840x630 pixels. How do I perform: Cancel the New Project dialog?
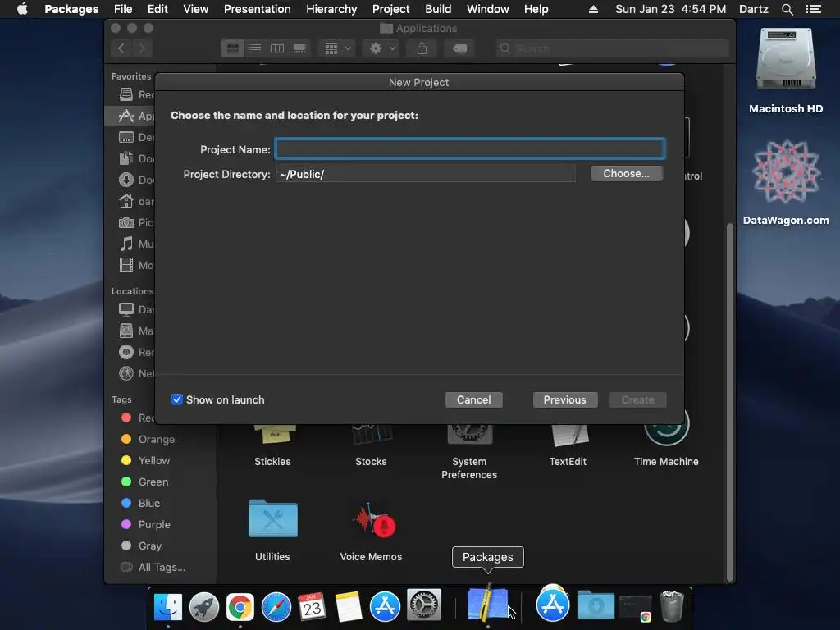coord(473,399)
